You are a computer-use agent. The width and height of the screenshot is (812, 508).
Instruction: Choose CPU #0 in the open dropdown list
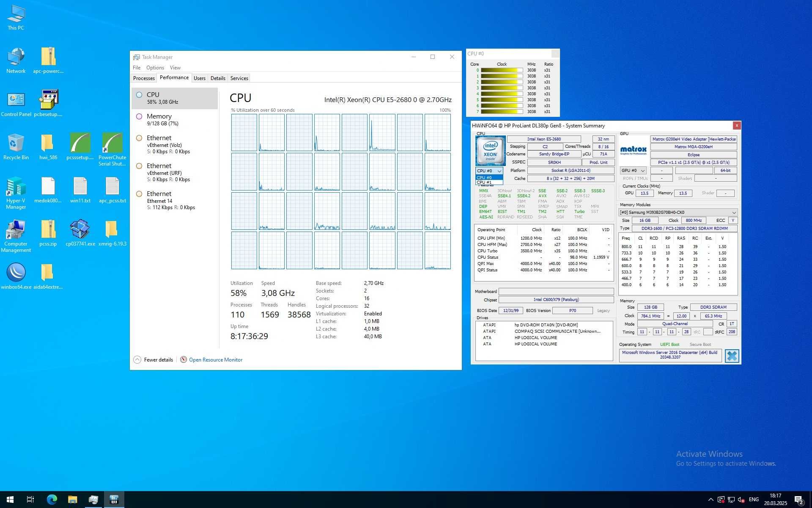coord(489,177)
